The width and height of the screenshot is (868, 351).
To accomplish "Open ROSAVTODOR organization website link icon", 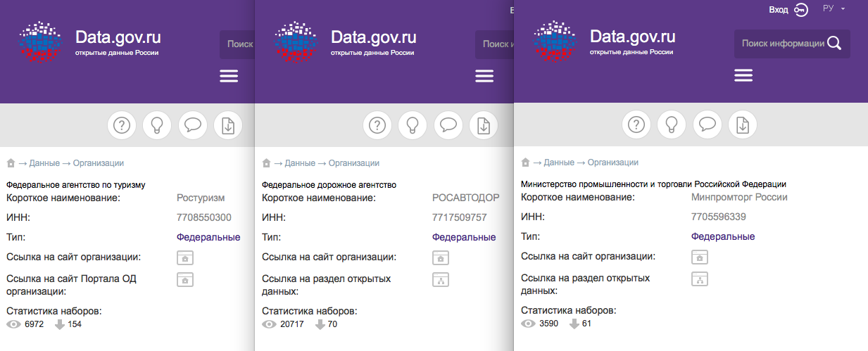I will pos(441,258).
